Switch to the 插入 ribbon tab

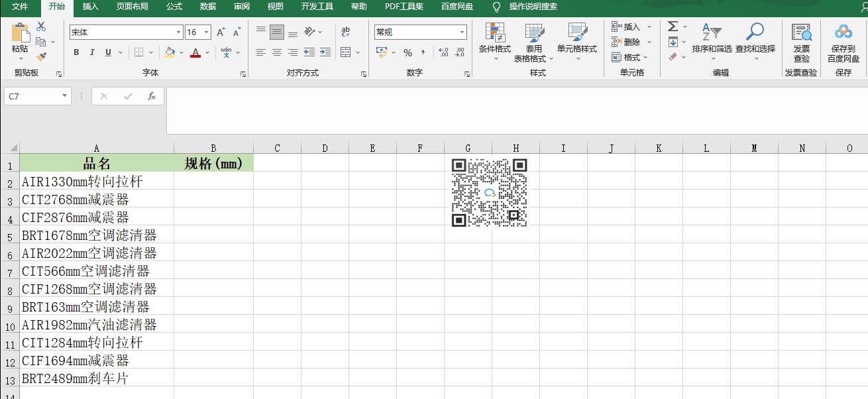pyautogui.click(x=90, y=7)
